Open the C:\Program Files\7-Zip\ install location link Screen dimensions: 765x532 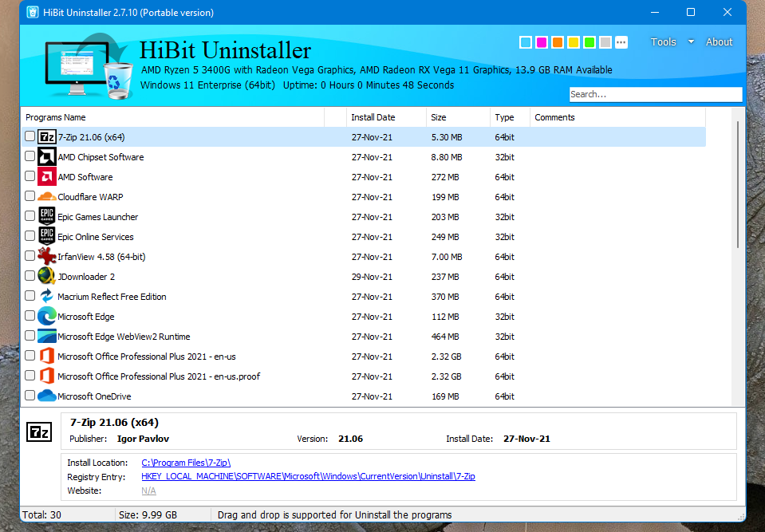pyautogui.click(x=186, y=463)
